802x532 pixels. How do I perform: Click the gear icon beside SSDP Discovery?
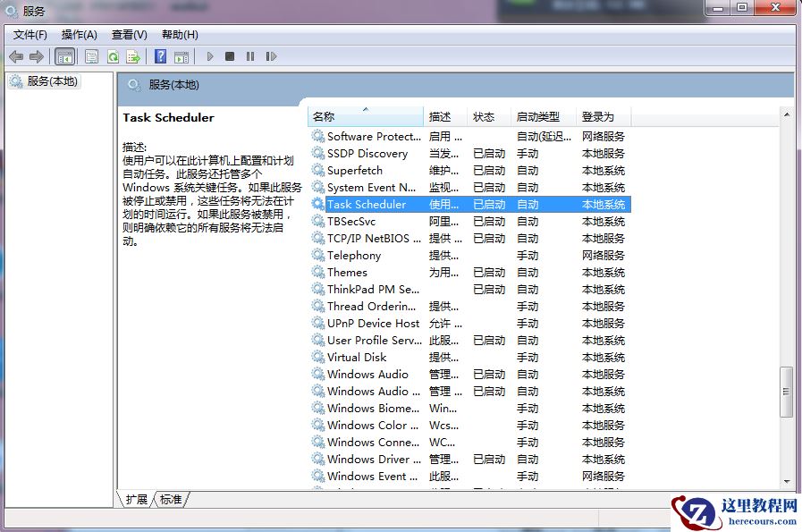tap(318, 154)
